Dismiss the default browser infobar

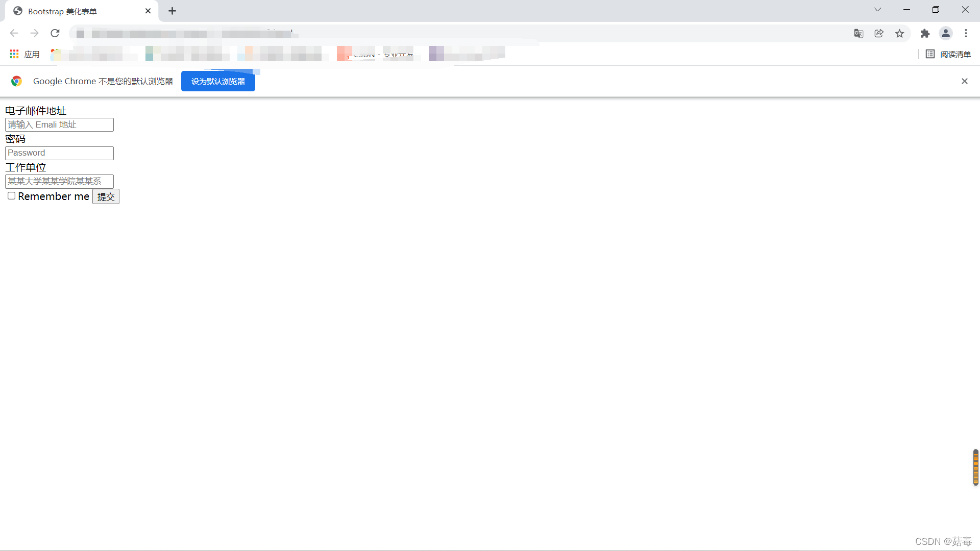pos(964,81)
